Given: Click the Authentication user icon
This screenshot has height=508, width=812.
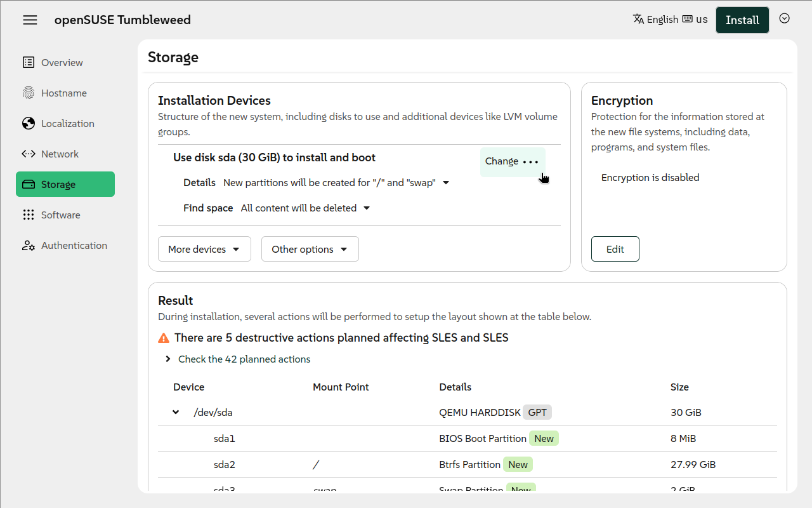Looking at the screenshot, I should coord(29,246).
